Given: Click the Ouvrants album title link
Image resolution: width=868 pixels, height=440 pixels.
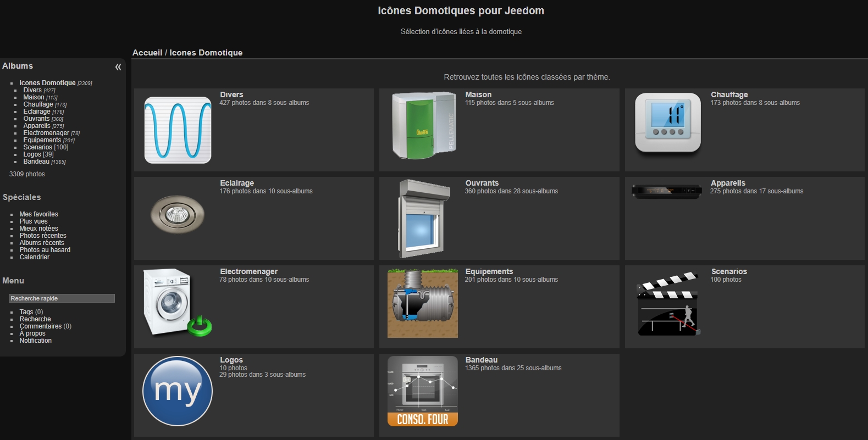Looking at the screenshot, I should click(482, 183).
